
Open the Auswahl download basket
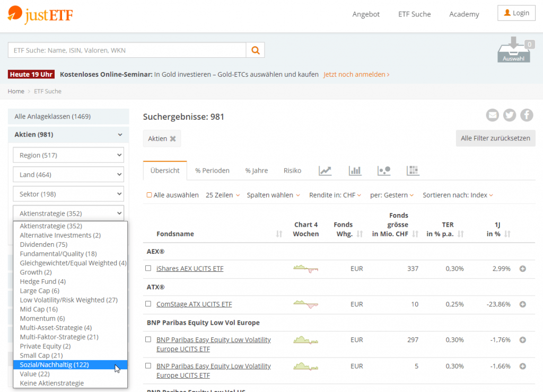514,50
